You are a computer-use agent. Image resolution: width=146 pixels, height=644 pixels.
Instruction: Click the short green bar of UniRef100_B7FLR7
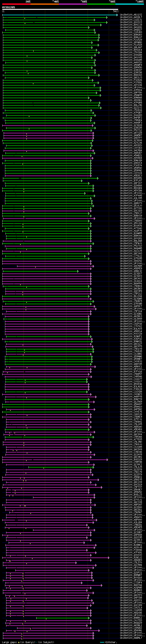(42, 180)
